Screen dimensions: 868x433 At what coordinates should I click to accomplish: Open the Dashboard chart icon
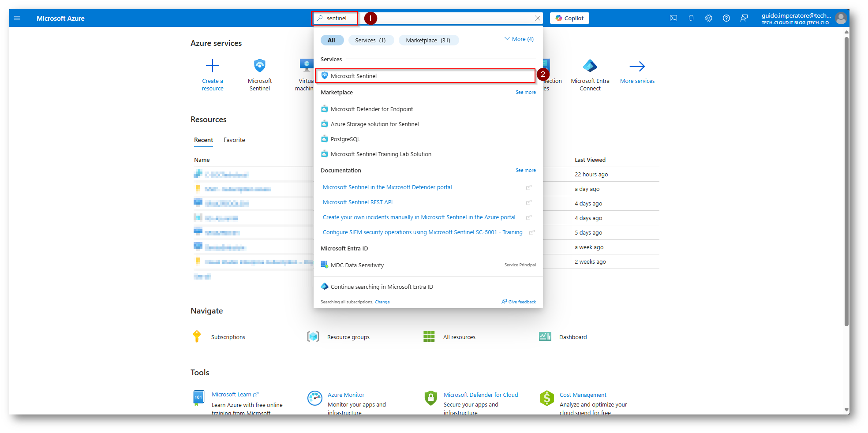point(545,337)
